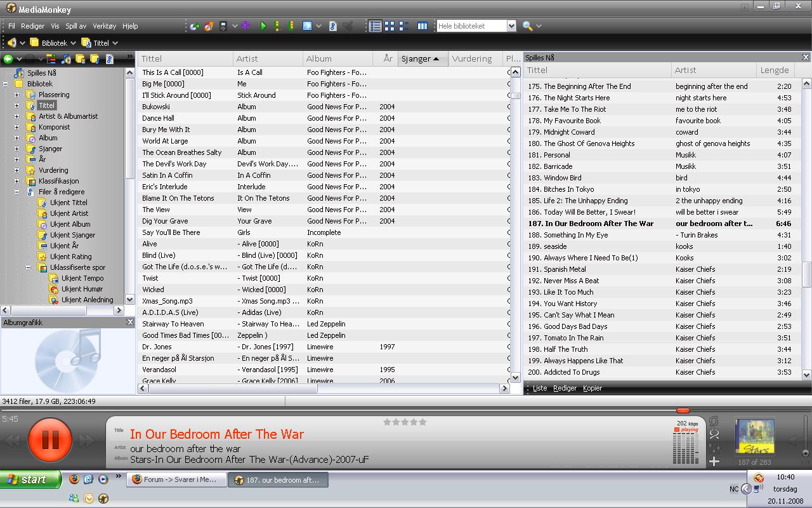Open the Fil menu

pos(11,26)
